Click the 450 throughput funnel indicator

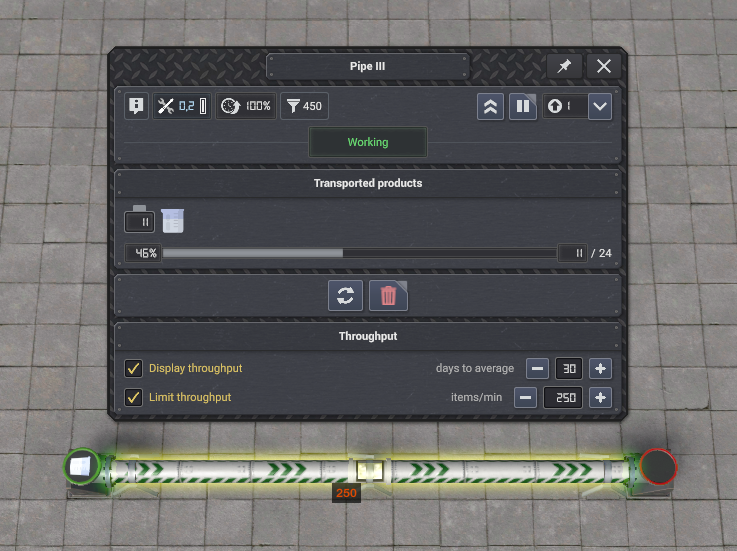coord(304,106)
